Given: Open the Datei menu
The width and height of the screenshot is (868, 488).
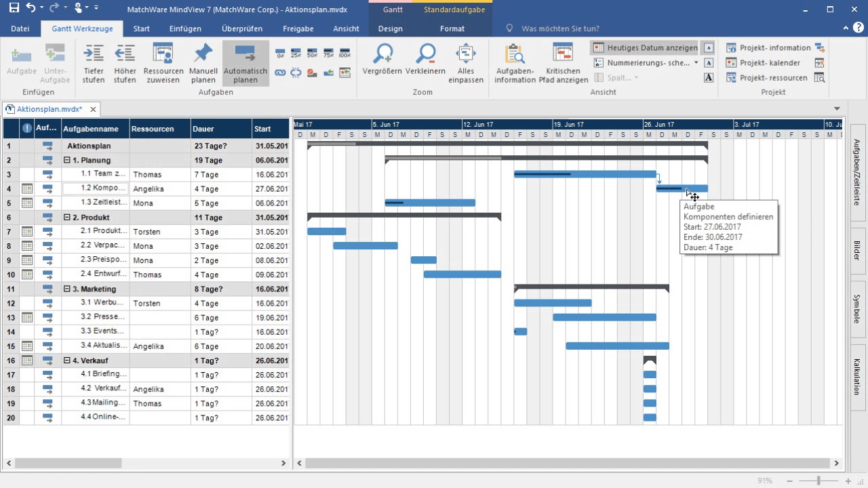Looking at the screenshot, I should [x=20, y=28].
